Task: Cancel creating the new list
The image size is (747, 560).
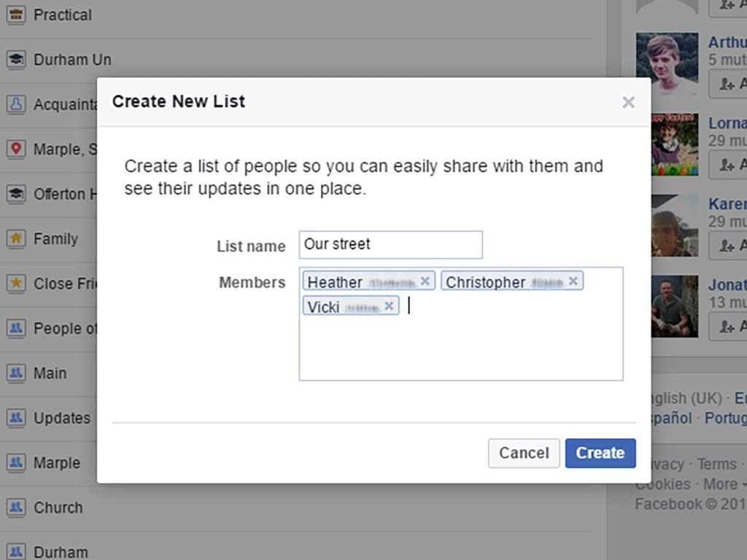Action: click(524, 453)
